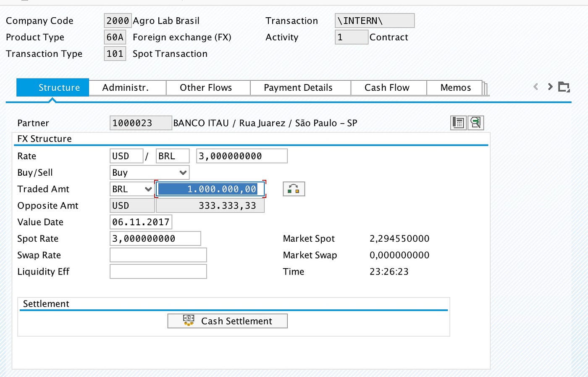Open the tab list icon

tap(564, 87)
